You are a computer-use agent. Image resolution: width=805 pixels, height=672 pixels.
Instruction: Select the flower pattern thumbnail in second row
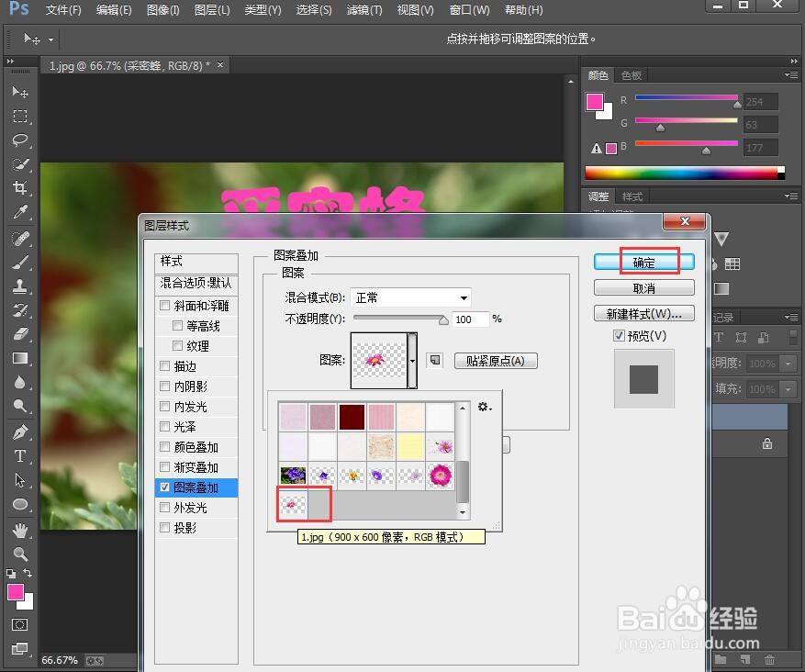tap(442, 446)
